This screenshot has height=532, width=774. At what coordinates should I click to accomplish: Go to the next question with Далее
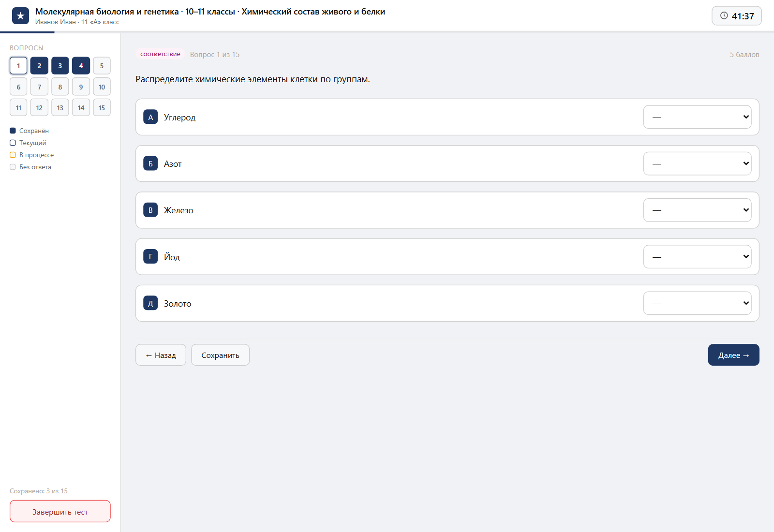(733, 355)
